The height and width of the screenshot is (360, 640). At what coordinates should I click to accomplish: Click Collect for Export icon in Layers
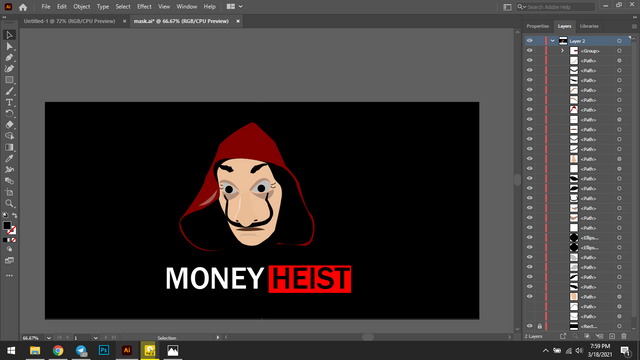pyautogui.click(x=563, y=336)
